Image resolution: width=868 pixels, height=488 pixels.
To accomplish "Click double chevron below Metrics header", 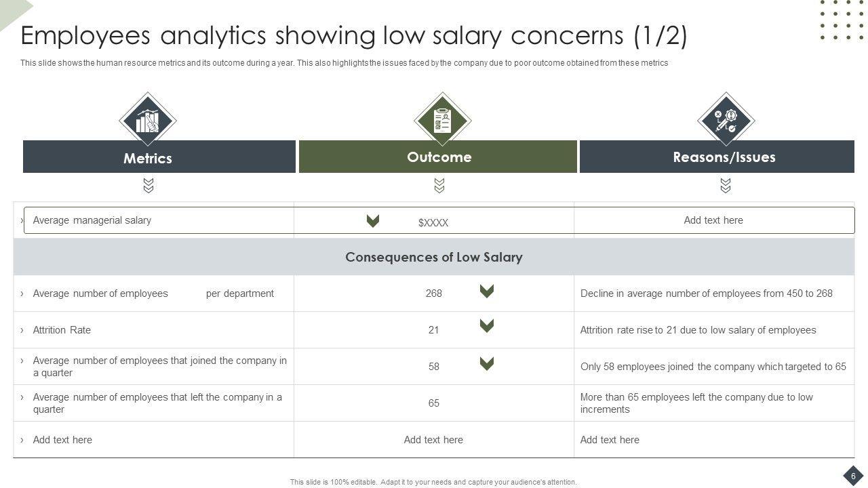I will point(149,186).
